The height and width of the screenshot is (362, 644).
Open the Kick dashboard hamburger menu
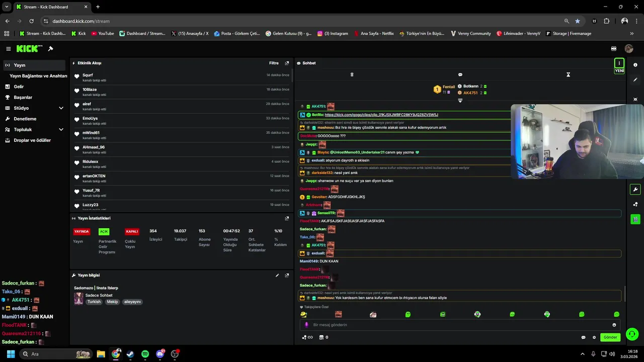9,49
